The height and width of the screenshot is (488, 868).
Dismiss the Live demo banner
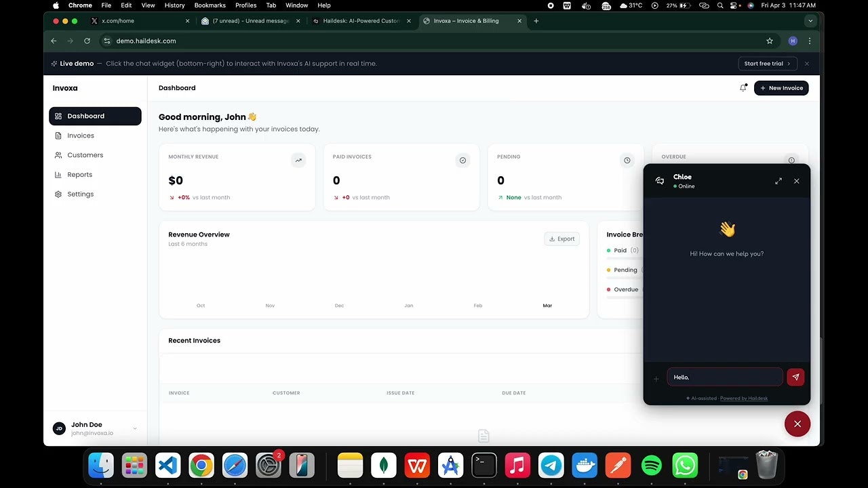click(x=807, y=64)
